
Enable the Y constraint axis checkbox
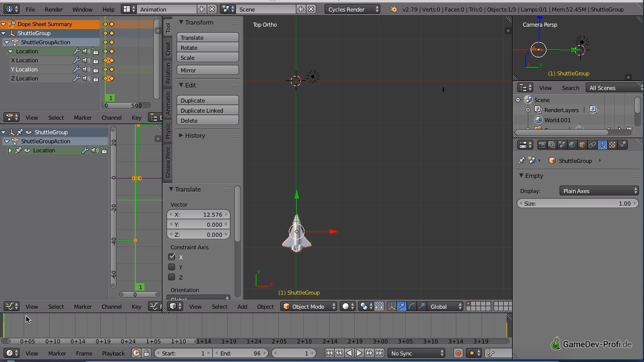click(x=172, y=267)
